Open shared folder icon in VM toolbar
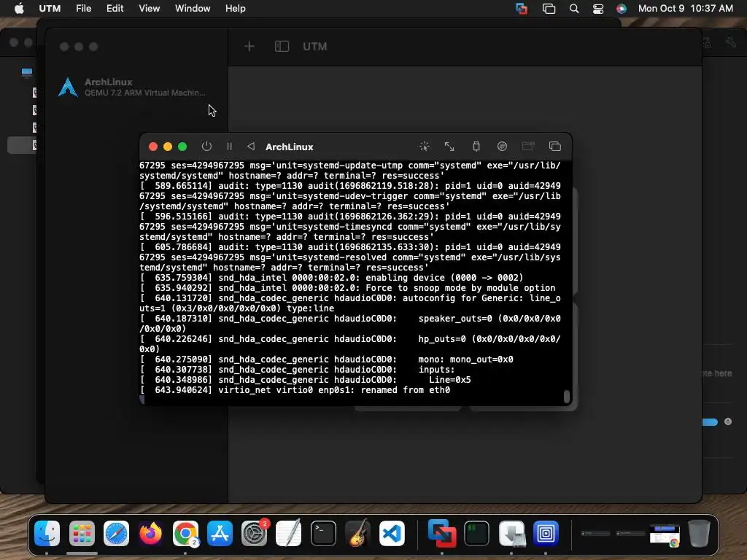Screen dimensions: 747x560 (x=528, y=146)
